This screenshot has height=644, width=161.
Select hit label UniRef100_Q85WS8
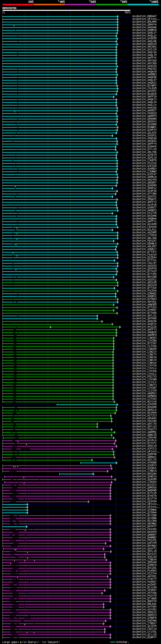pos(144,396)
